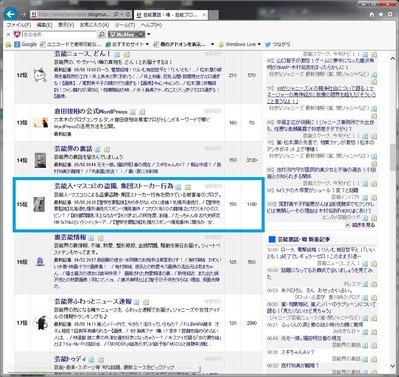Open the Favorites star icon at top right

381,14
